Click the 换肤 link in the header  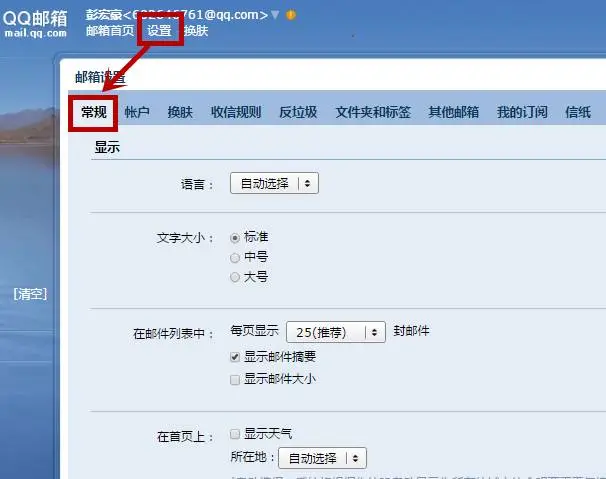pyautogui.click(x=196, y=31)
